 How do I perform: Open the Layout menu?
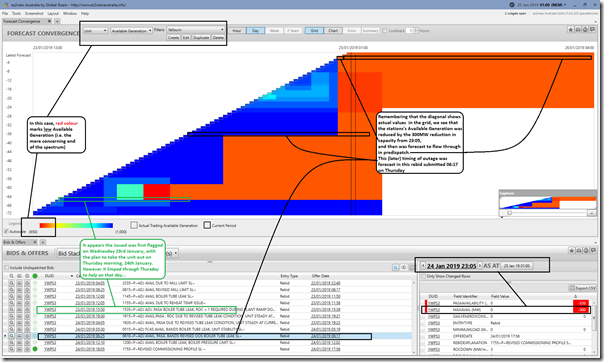pos(53,13)
